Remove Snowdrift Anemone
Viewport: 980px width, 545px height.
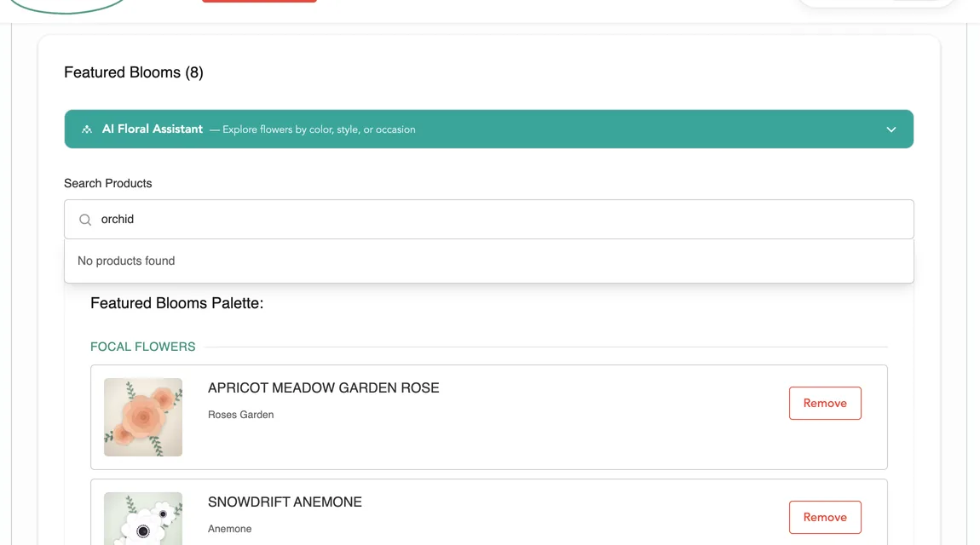824,518
